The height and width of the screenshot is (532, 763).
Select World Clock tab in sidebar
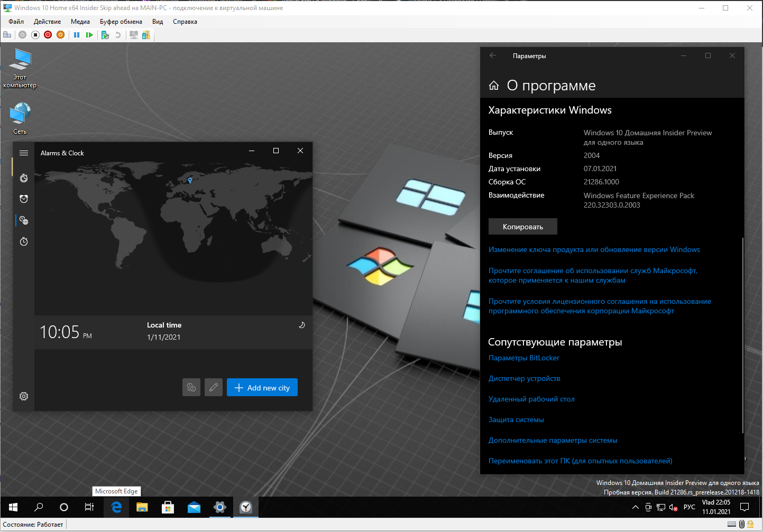24,220
